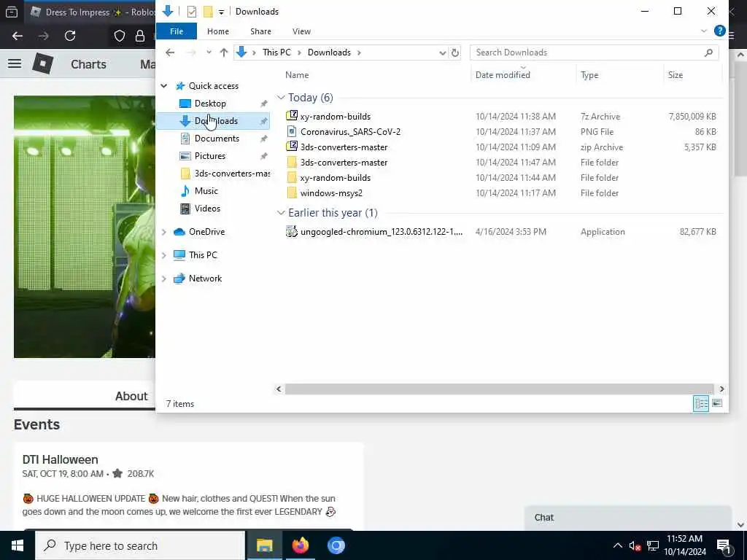
Task: Select Documents in Quick access
Action: pos(217,138)
